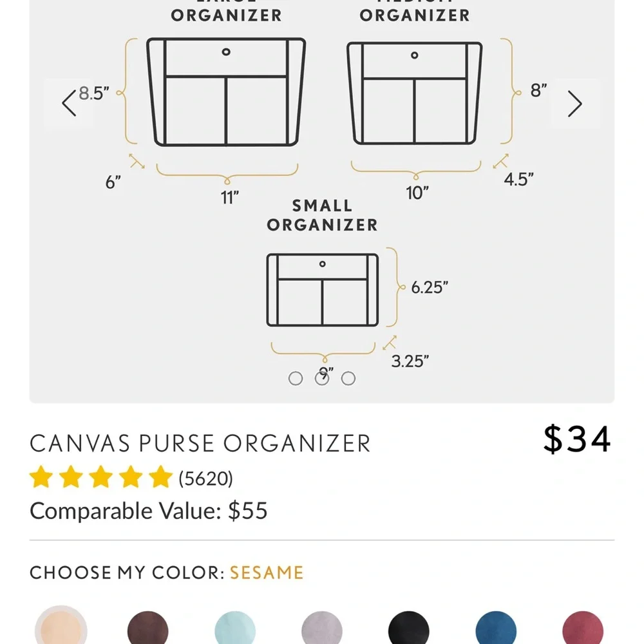This screenshot has height=644, width=644.
Task: Open reviews via the (5620) count
Action: point(206,478)
